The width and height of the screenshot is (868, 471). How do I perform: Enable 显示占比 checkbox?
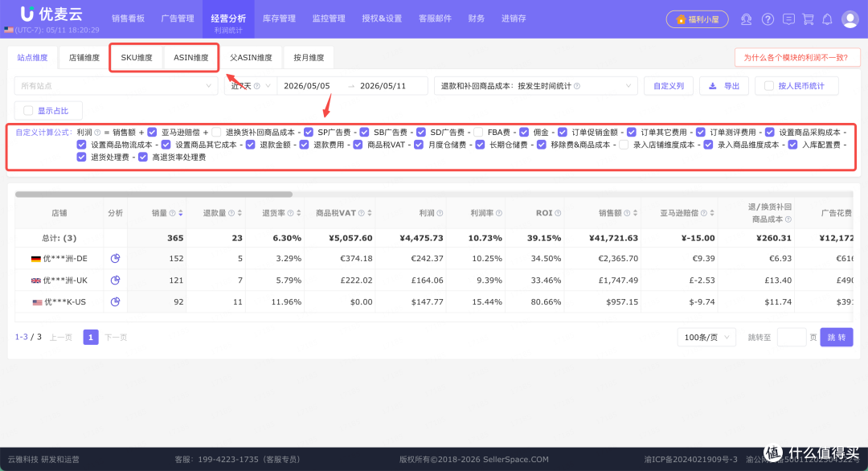tap(28, 111)
